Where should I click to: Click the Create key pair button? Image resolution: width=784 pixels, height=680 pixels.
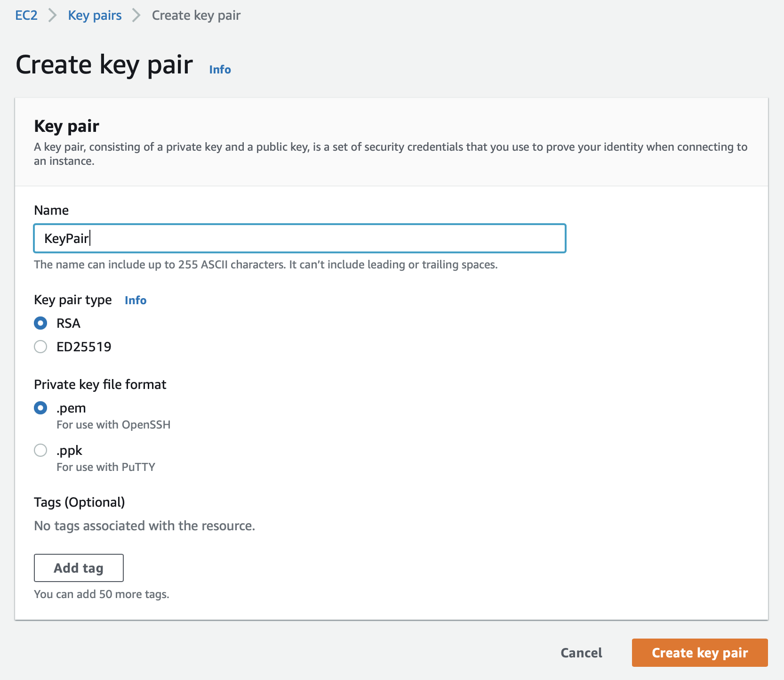(700, 653)
